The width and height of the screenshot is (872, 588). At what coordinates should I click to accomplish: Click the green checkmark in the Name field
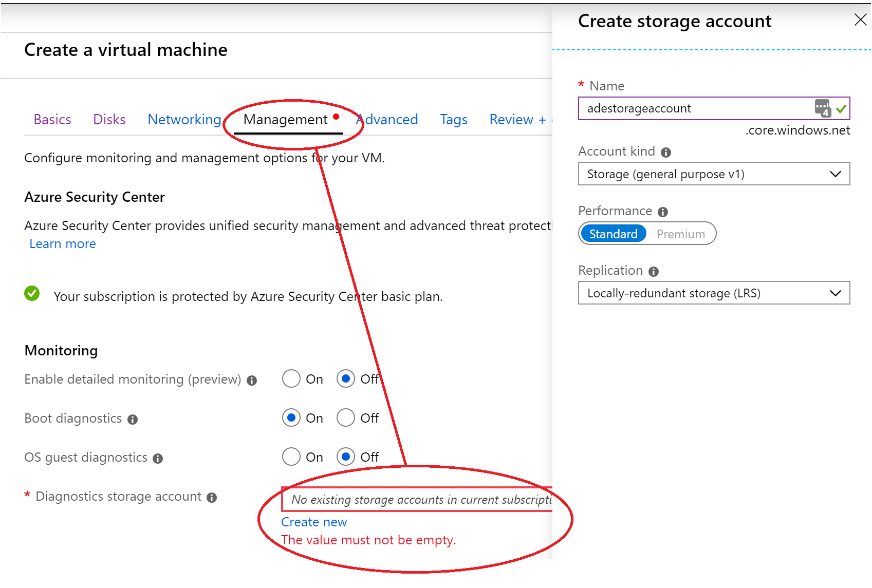841,108
